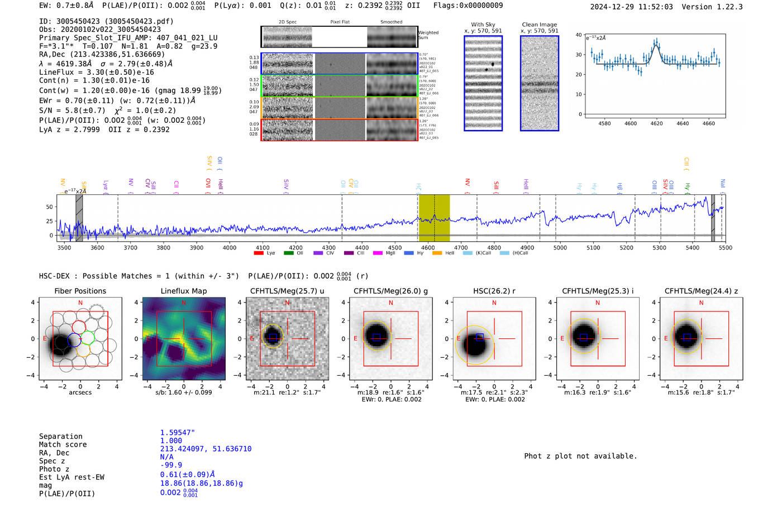
Task: Click the blue Separation value 1.59547"
Action: [177, 433]
